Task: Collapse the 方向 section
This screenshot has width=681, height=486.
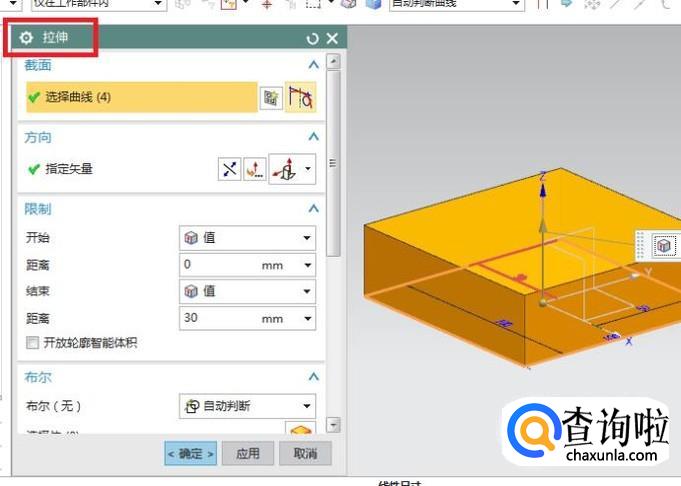Action: (313, 137)
